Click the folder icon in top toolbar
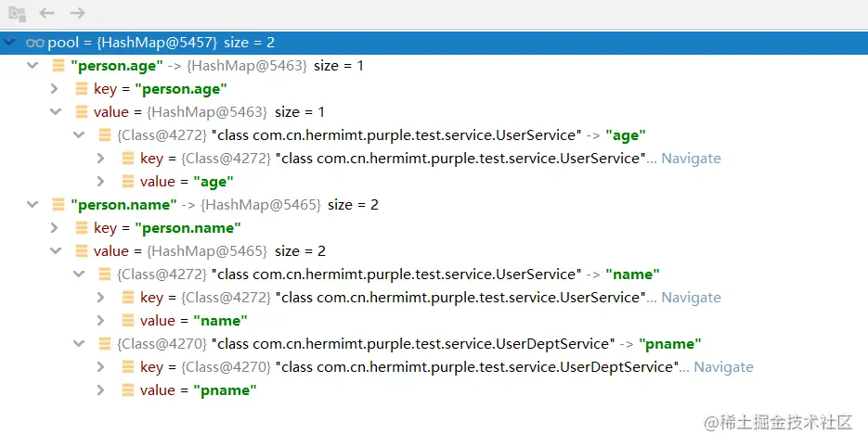Screen dimensions: 868x447 tap(17, 14)
